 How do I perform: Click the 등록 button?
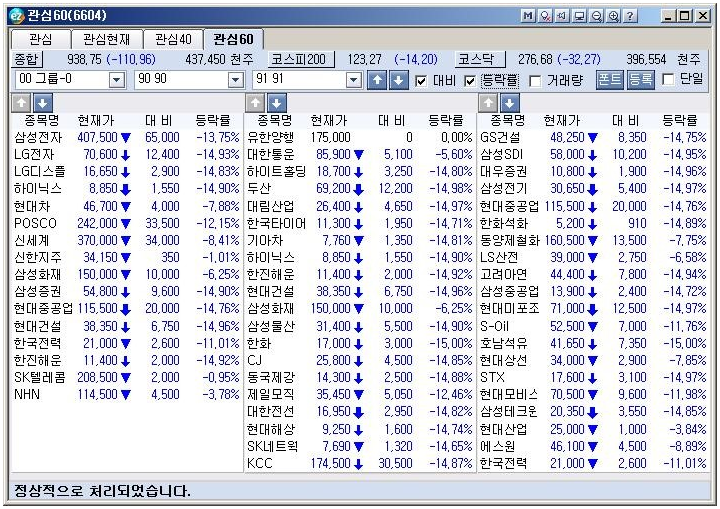click(x=641, y=79)
